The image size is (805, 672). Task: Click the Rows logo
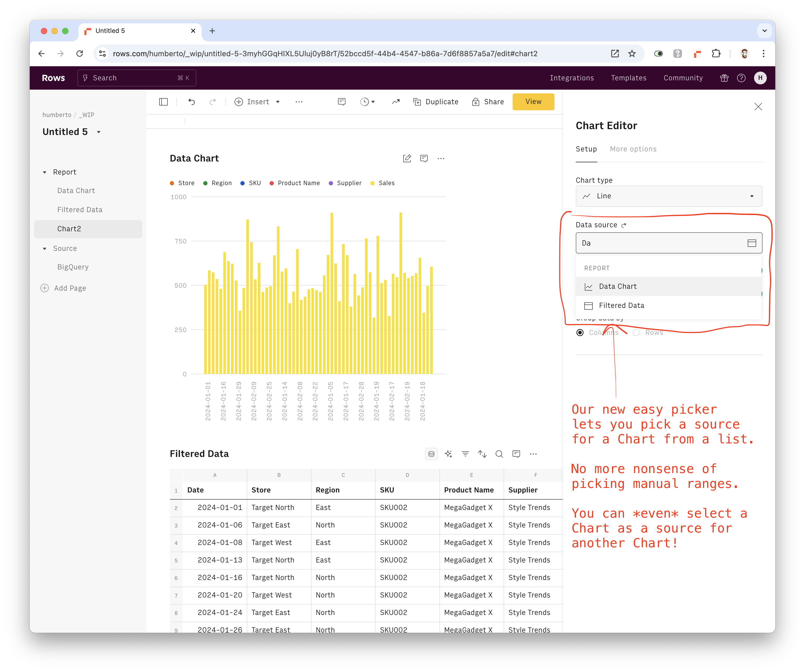click(53, 78)
